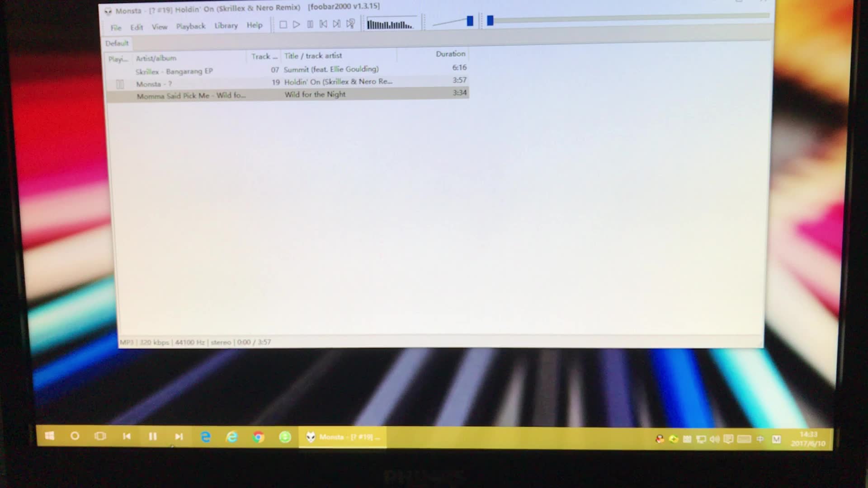This screenshot has width=868, height=488.
Task: Click the Default playlist tab
Action: (x=117, y=42)
